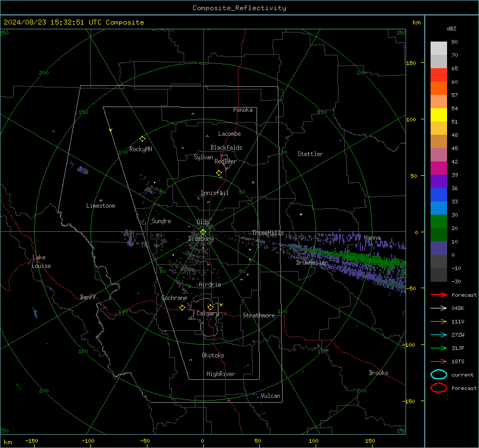Click the yellow diamond marker below Cochrane

tap(182, 308)
